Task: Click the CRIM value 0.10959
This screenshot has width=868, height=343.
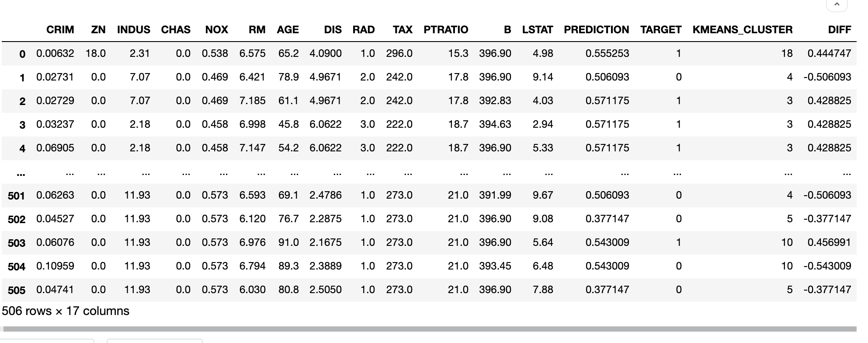Action: coord(55,266)
